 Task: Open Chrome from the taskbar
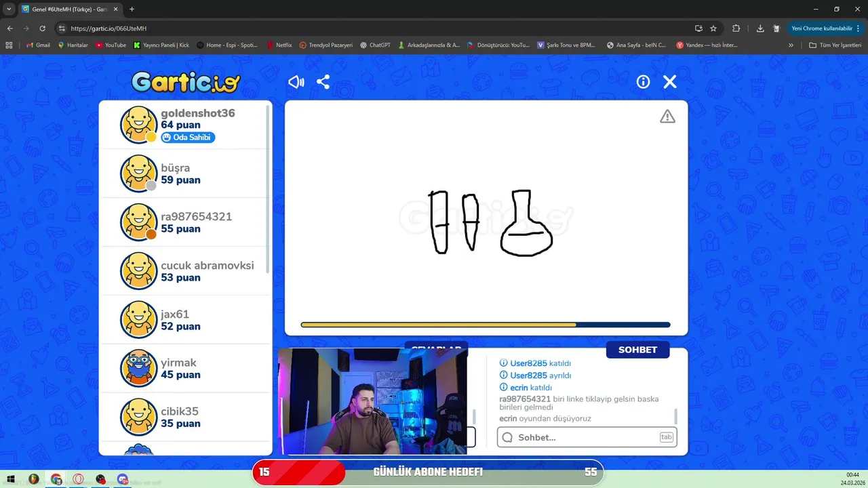click(x=56, y=479)
